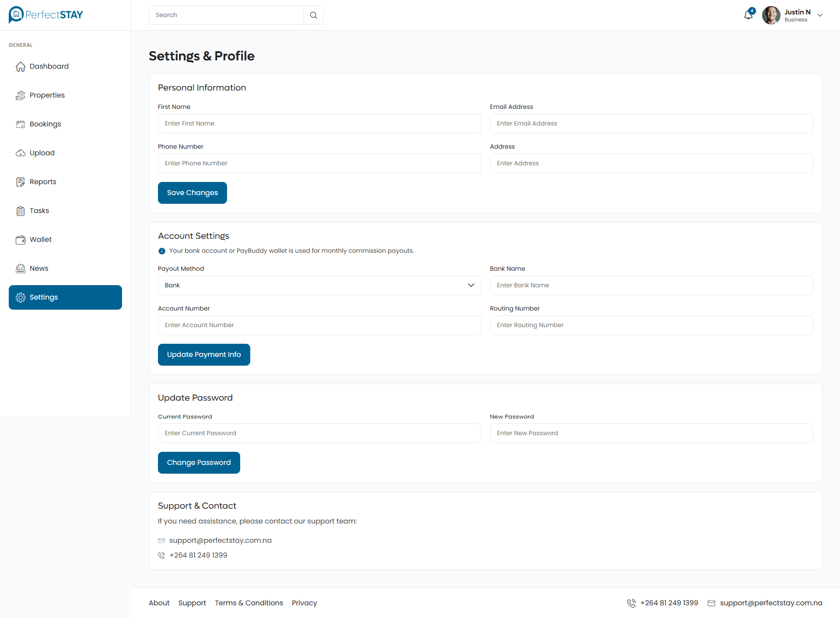Click the Wallet sidebar icon
840x618 pixels.
(x=21, y=240)
